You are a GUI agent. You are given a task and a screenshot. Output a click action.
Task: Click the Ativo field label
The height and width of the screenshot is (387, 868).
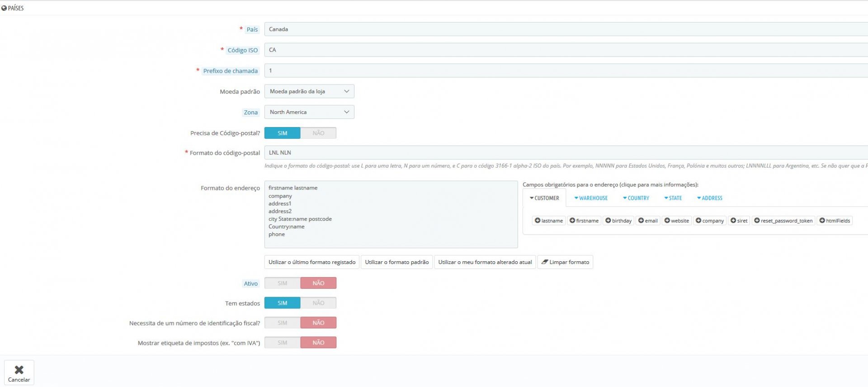click(251, 283)
